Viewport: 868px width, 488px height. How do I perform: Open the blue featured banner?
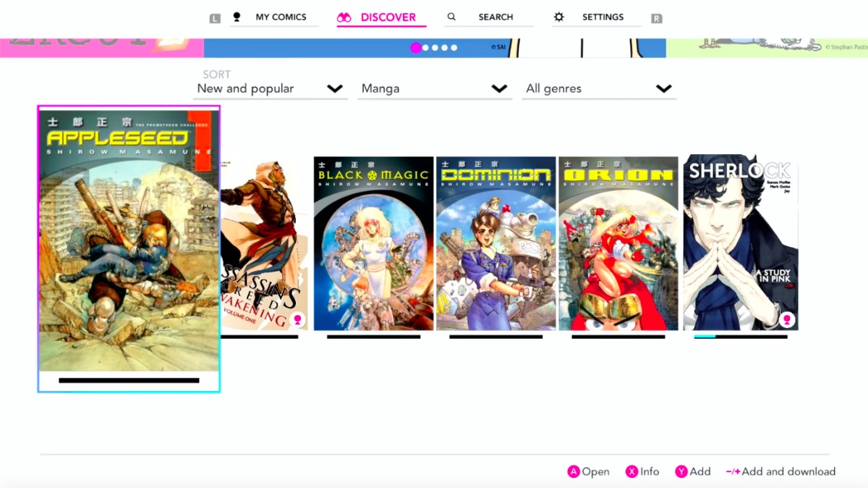pyautogui.click(x=435, y=48)
